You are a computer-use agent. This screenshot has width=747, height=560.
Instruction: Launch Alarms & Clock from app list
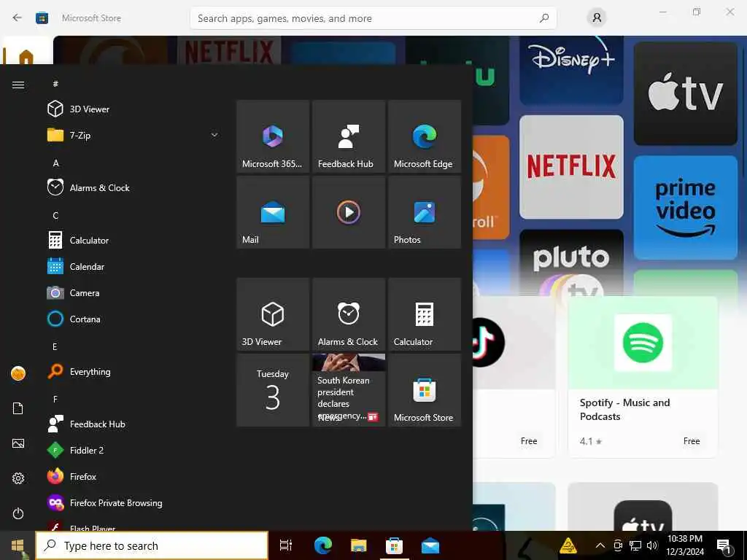pos(133,187)
